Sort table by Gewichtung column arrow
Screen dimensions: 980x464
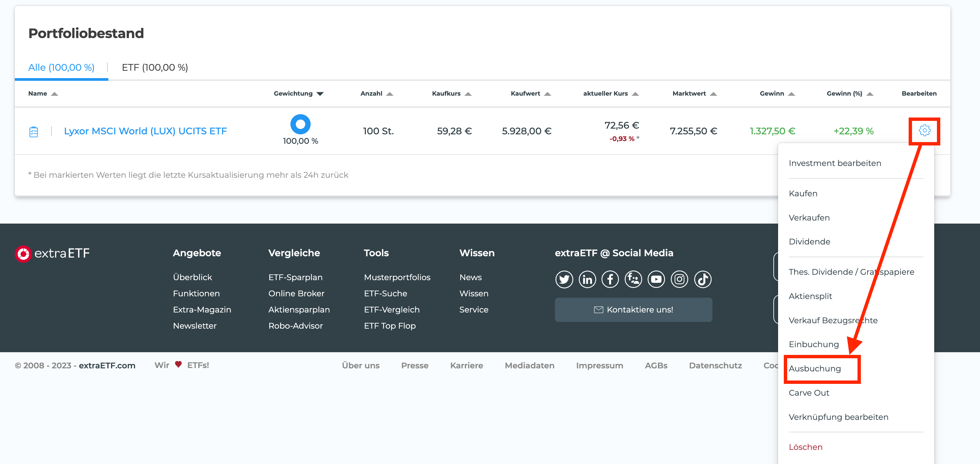(x=320, y=94)
